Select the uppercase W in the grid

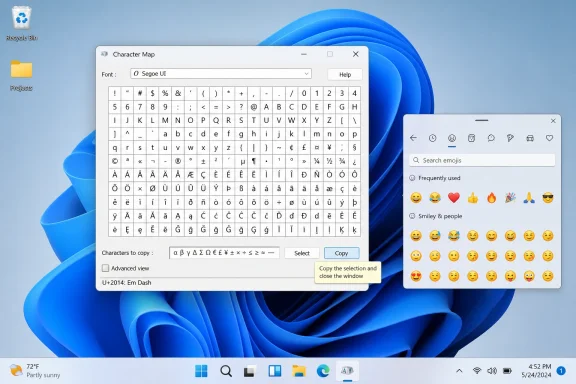[x=291, y=121]
